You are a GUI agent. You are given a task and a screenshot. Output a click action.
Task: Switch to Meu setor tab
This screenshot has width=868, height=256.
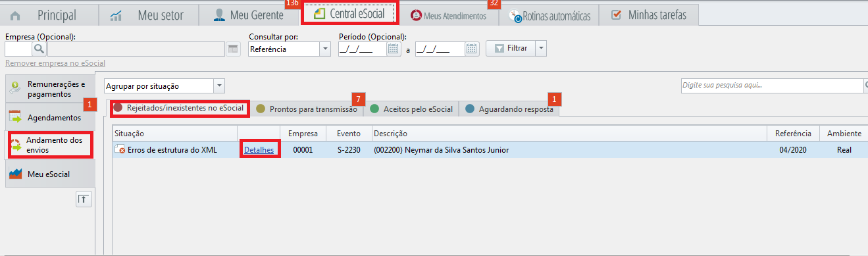[x=148, y=14]
